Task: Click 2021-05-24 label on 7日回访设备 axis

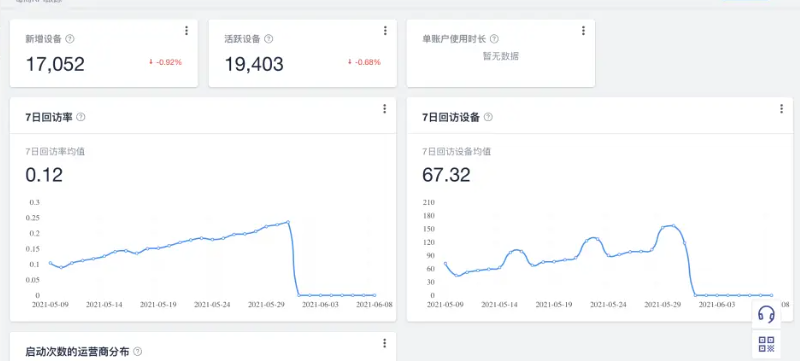Action: (x=608, y=304)
